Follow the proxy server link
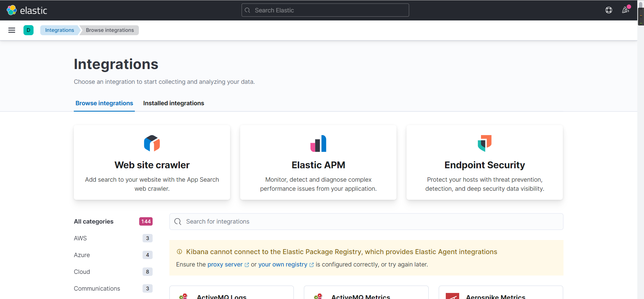This screenshot has height=299, width=644. 225,264
